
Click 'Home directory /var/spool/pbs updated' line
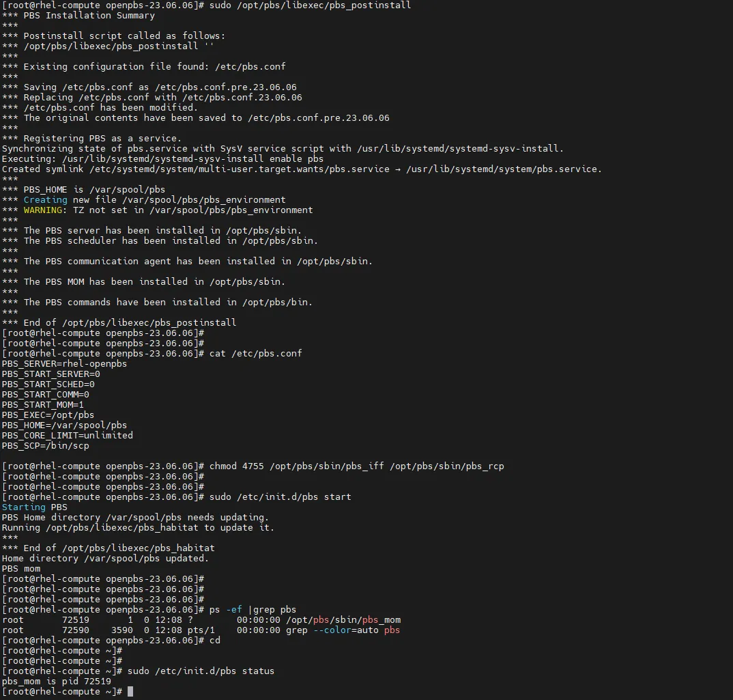point(105,559)
